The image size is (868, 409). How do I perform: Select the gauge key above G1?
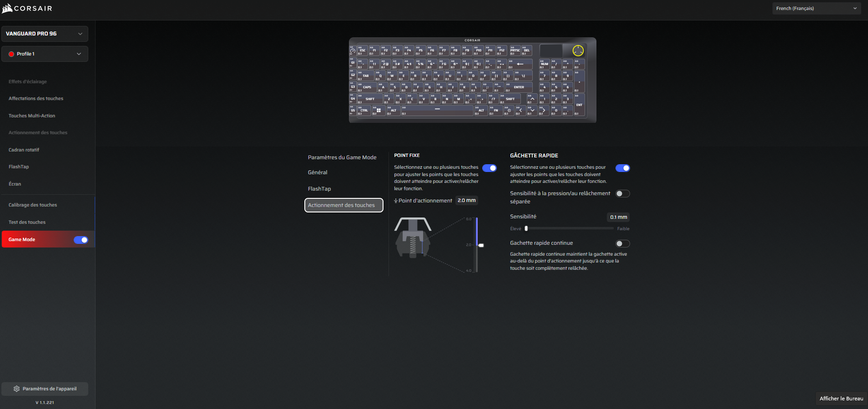point(353,51)
